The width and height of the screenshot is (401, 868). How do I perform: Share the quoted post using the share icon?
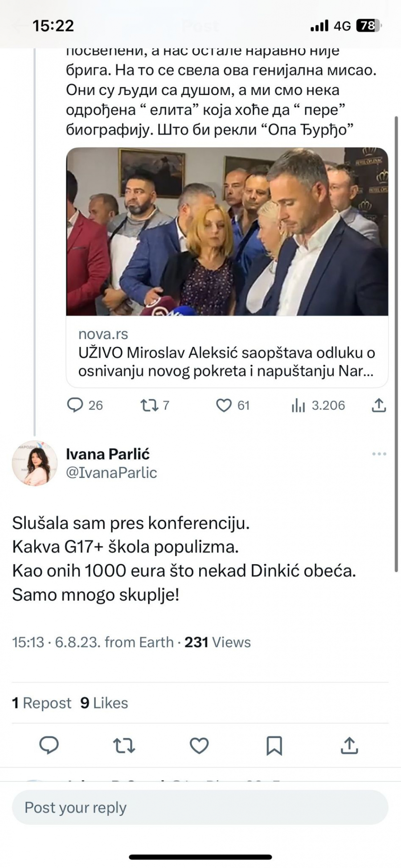(379, 405)
